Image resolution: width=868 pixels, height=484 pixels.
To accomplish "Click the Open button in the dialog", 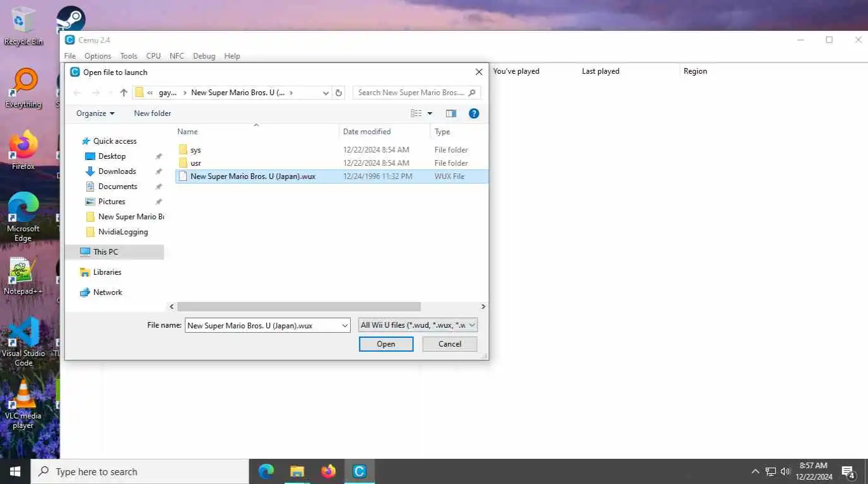I will click(386, 344).
